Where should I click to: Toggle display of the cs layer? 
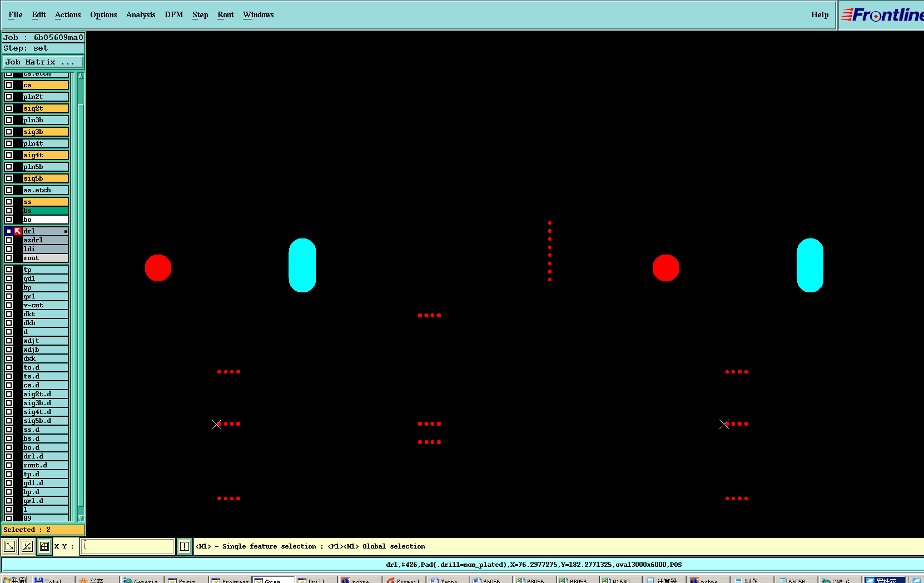[x=9, y=85]
